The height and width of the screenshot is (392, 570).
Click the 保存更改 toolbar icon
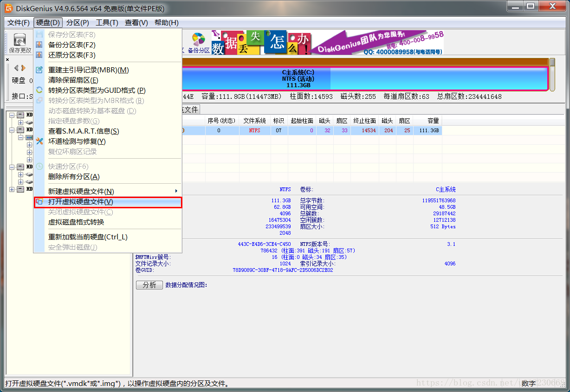click(x=19, y=43)
